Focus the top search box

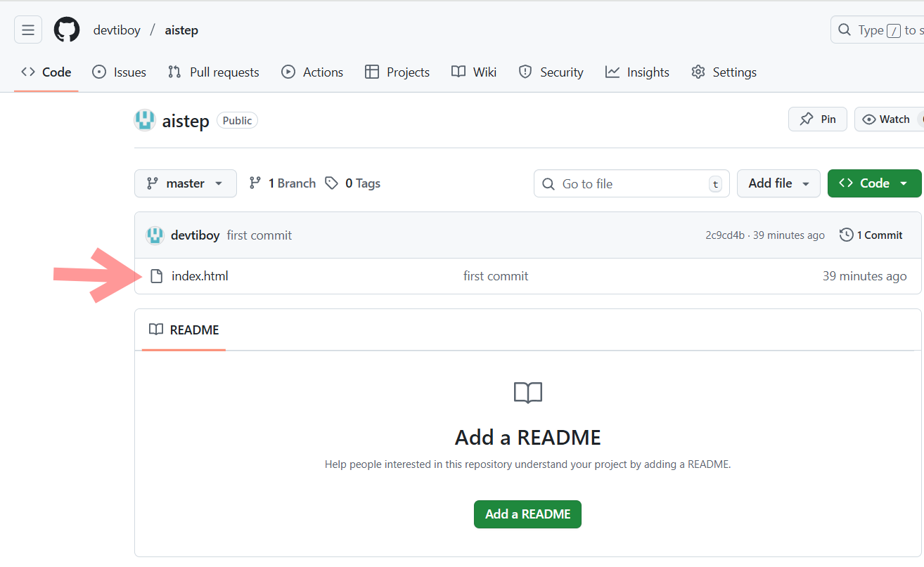coord(878,30)
